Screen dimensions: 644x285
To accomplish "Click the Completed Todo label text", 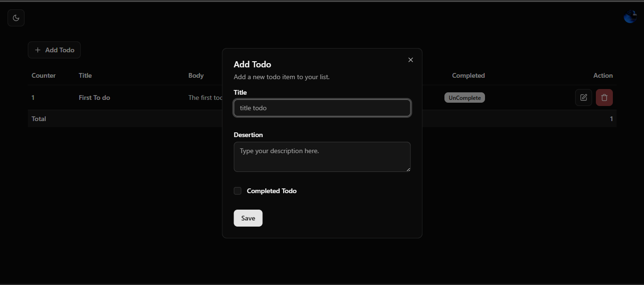I will coord(271,191).
